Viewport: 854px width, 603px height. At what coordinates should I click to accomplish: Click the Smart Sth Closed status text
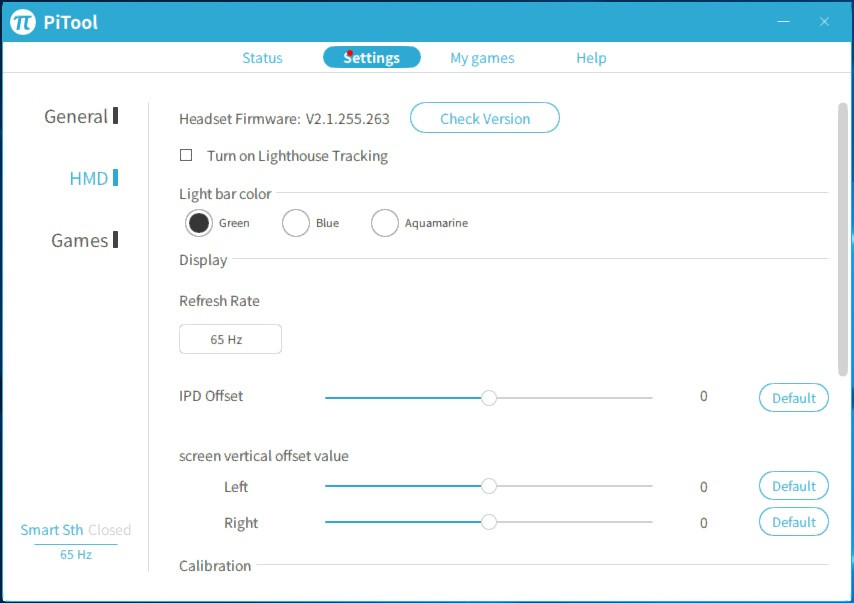click(76, 529)
